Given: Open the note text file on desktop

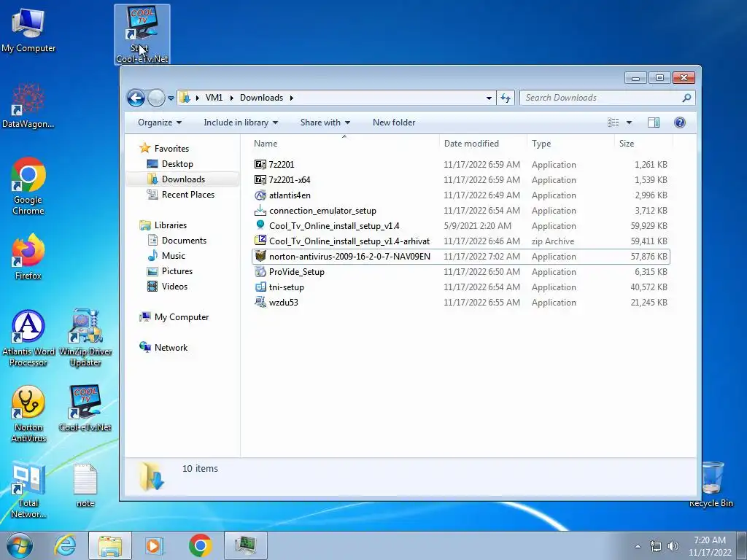Looking at the screenshot, I should click(85, 485).
